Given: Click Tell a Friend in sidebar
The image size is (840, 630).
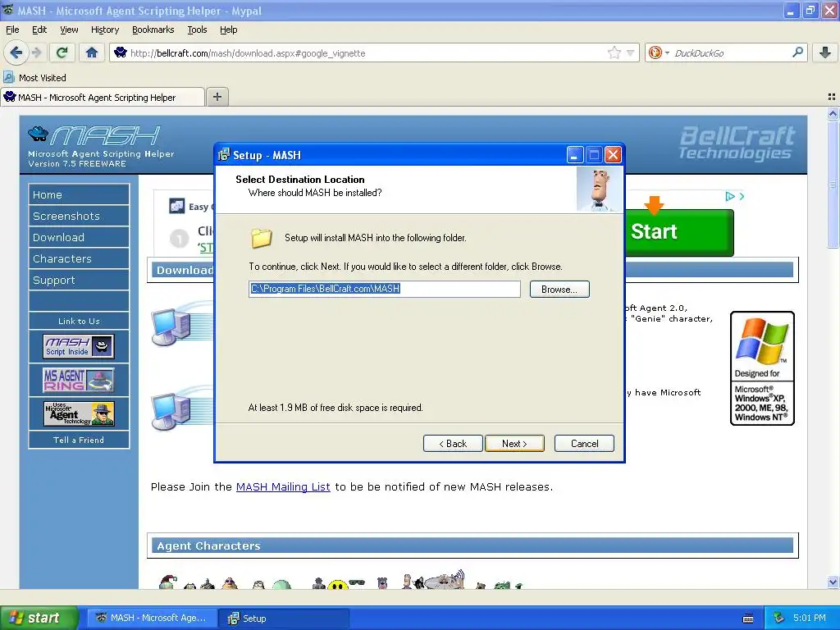Looking at the screenshot, I should pos(79,440).
